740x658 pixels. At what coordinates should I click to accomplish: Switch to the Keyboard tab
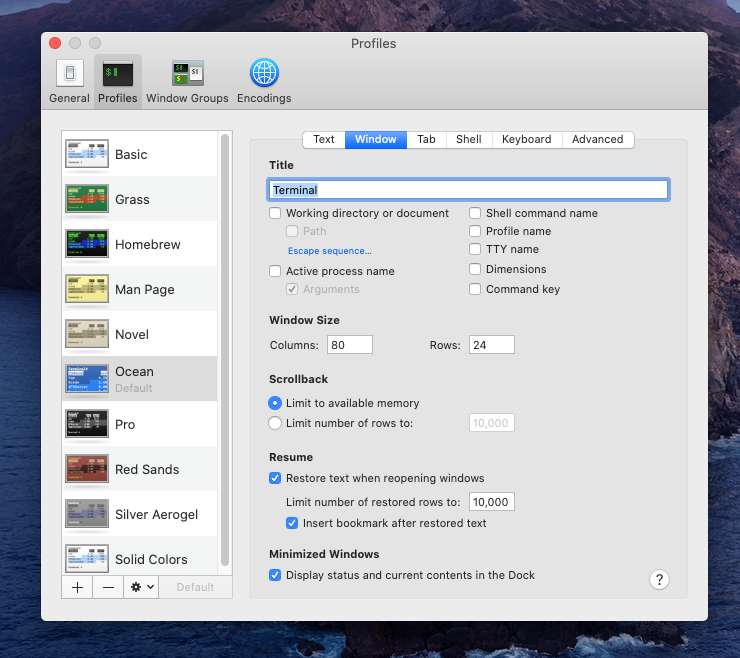pos(527,140)
